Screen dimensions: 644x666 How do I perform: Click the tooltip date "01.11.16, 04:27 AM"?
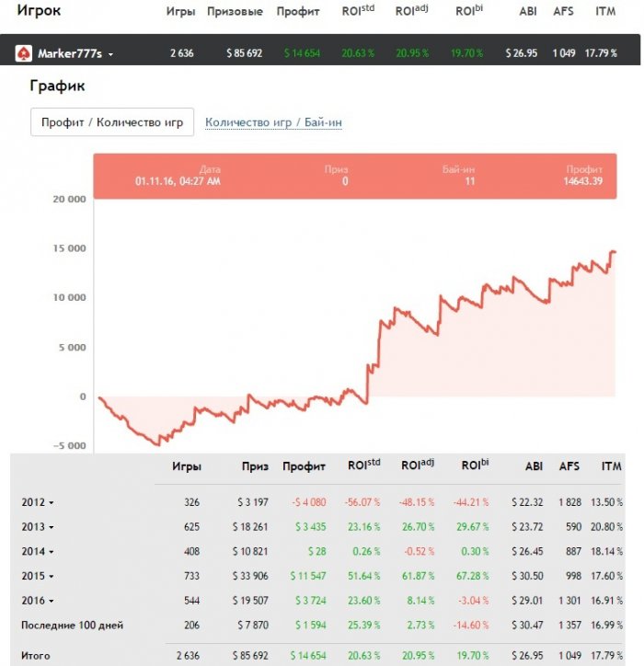tap(178, 181)
